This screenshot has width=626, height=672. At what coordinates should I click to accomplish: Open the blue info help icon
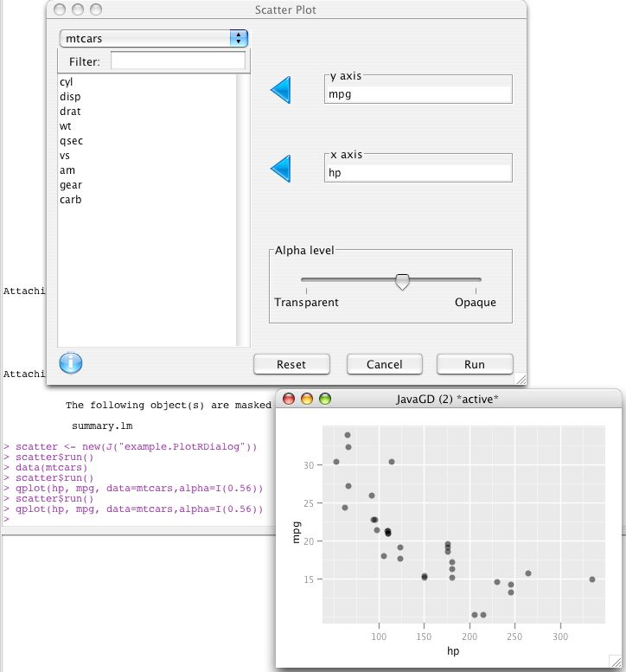click(x=71, y=363)
